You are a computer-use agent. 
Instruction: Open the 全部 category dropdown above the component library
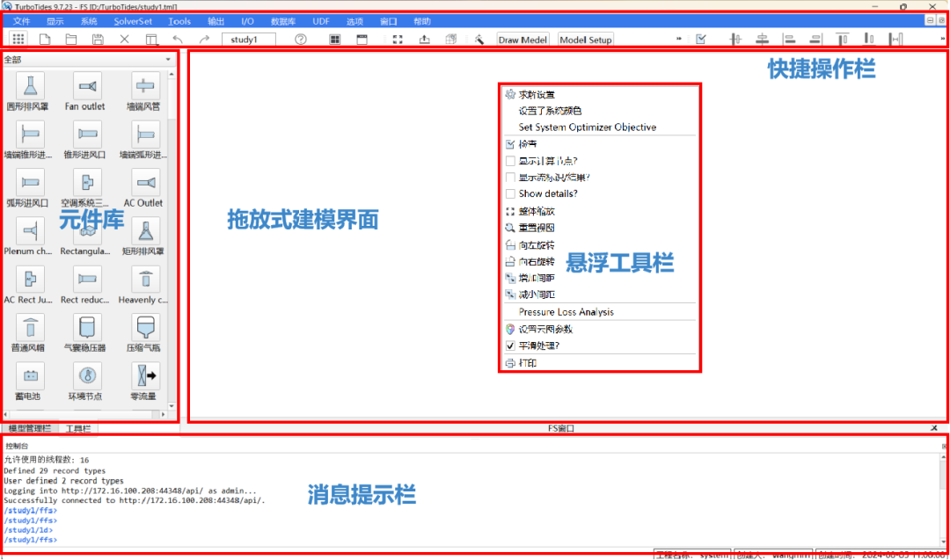click(x=167, y=59)
